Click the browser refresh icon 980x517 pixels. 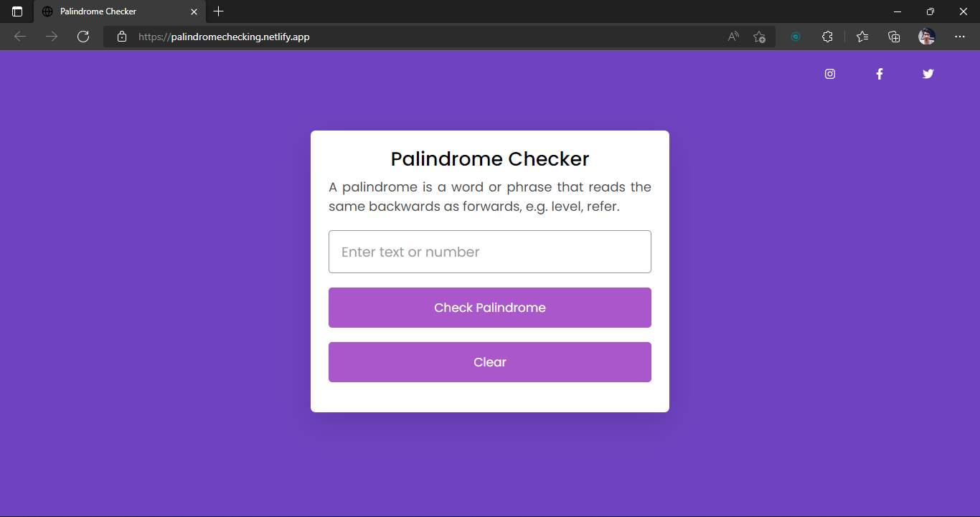click(x=83, y=37)
